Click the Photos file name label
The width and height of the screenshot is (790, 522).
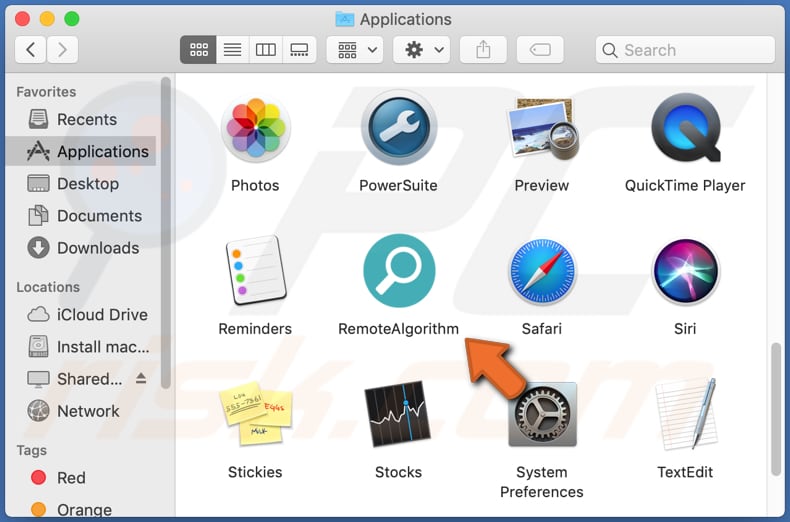click(x=255, y=186)
